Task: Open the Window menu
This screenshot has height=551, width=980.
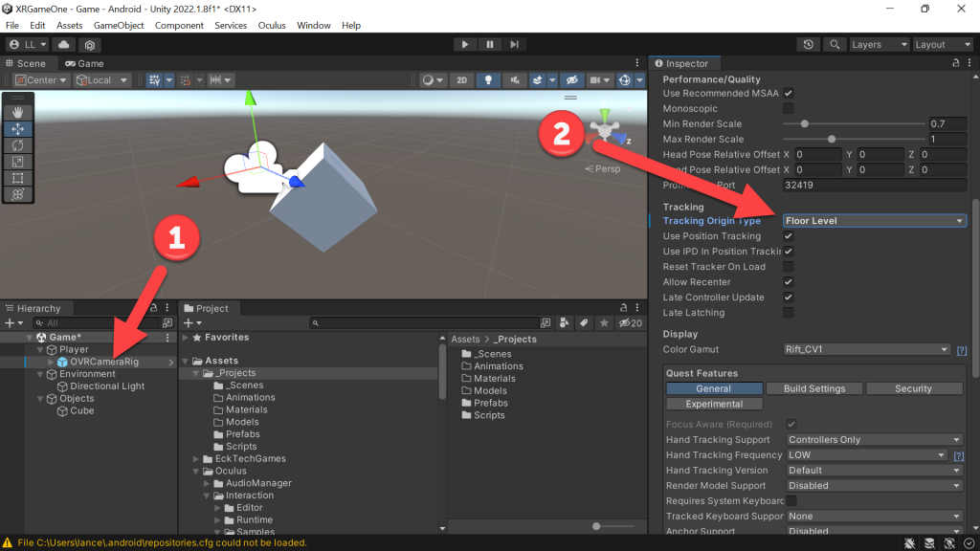Action: coord(314,26)
